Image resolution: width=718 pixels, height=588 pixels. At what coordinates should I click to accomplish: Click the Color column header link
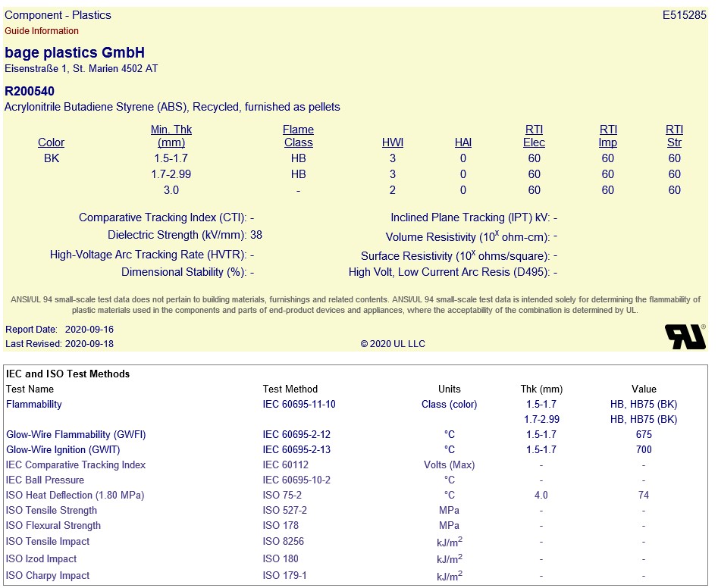point(52,142)
